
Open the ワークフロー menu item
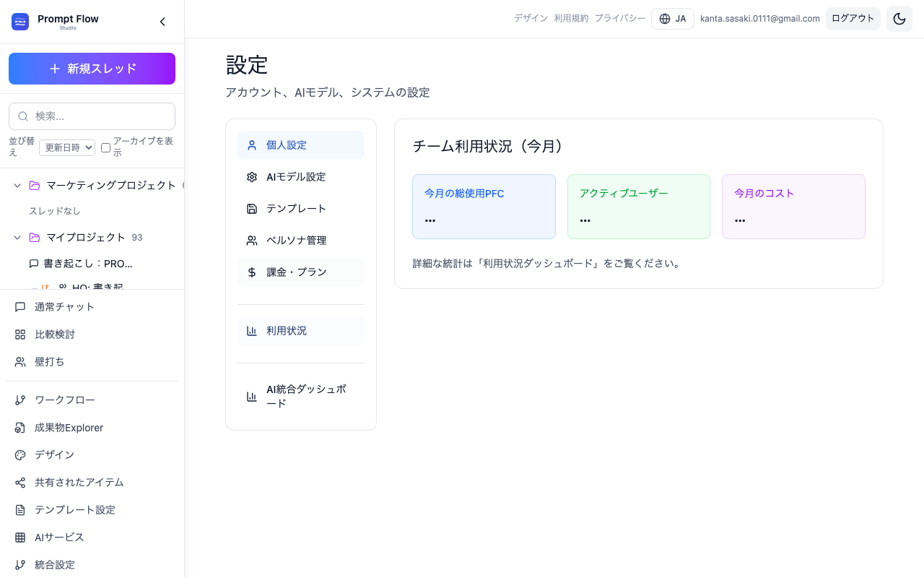(x=92, y=400)
